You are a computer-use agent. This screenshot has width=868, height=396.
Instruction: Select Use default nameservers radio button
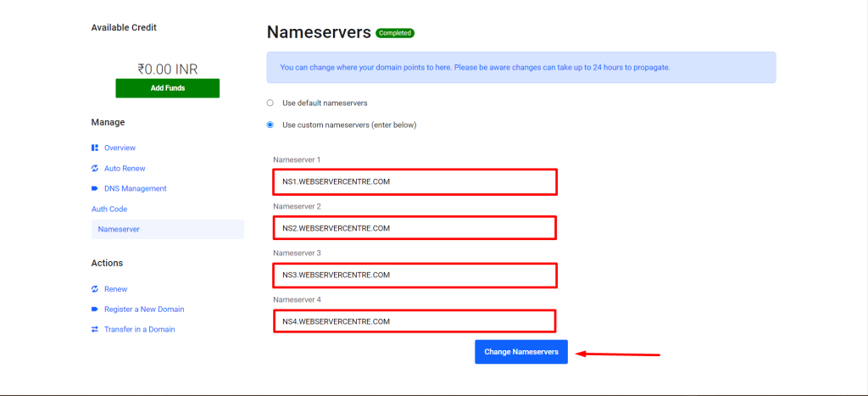click(270, 103)
